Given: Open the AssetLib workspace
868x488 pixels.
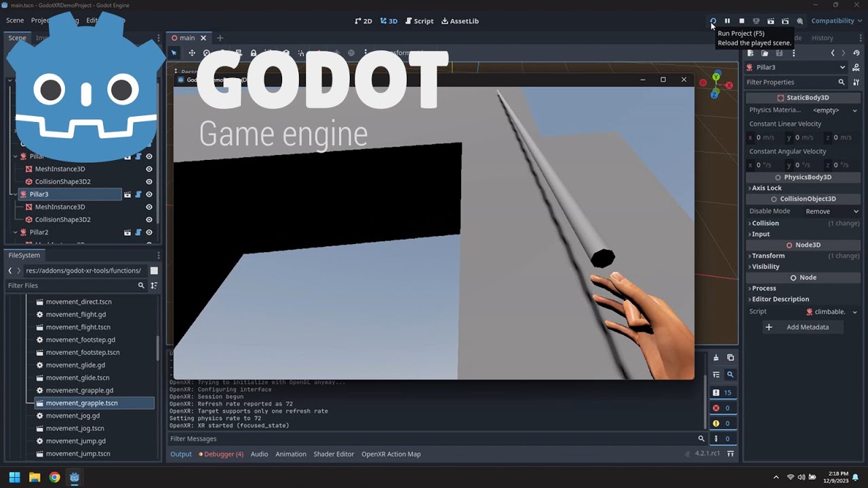Looking at the screenshot, I should tap(460, 21).
